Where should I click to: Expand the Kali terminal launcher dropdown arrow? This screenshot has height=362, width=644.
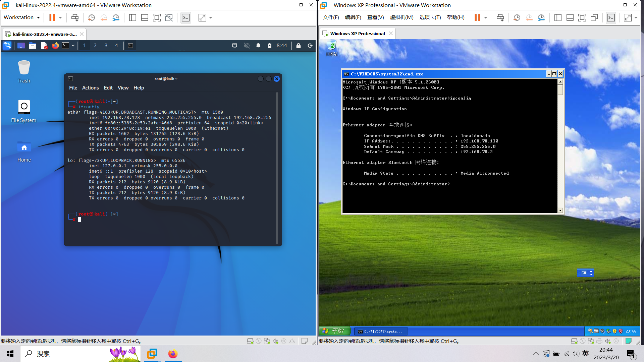coord(73,46)
